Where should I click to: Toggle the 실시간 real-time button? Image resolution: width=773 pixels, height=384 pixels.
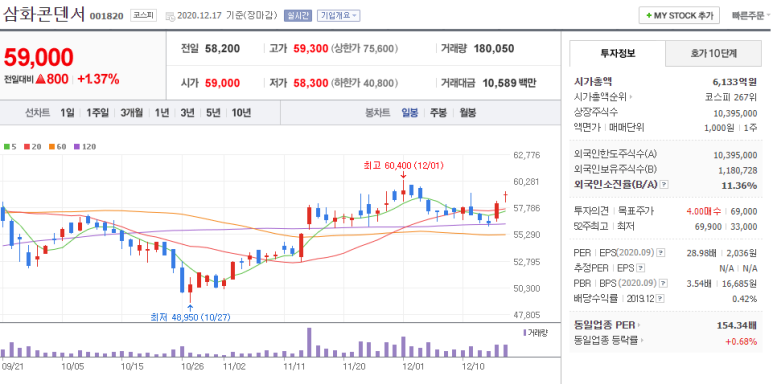pyautogui.click(x=298, y=15)
